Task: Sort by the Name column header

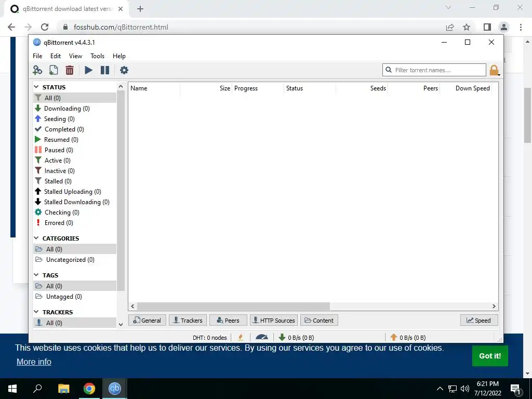Action: point(154,88)
